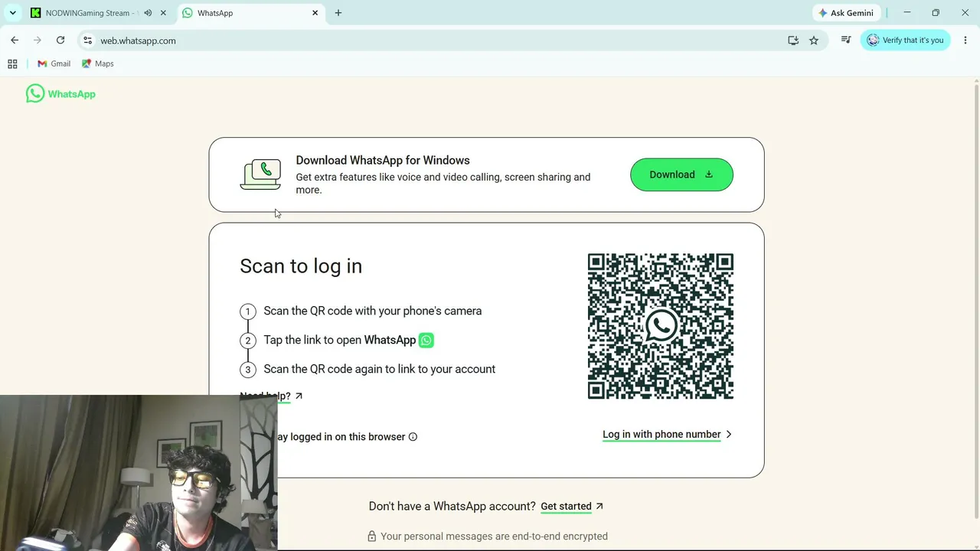Viewport: 980px width, 551px height.
Task: Click the green WhatsApp icon in step 2
Action: 426,341
